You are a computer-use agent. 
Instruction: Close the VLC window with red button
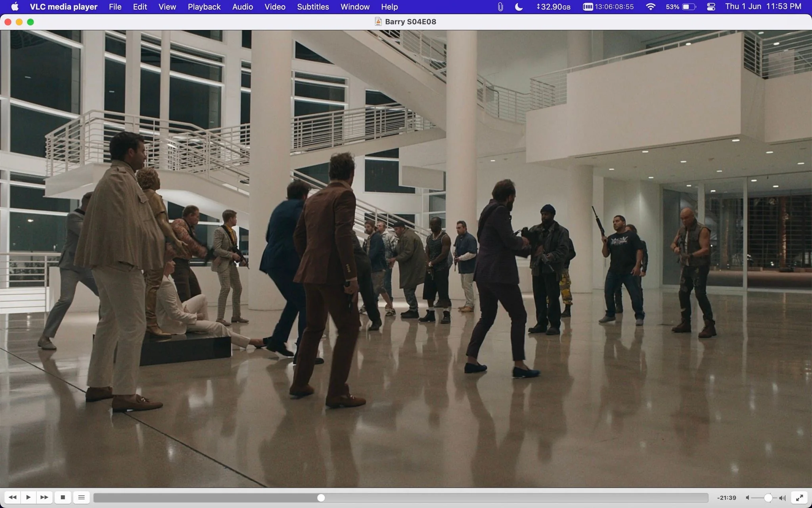(x=8, y=22)
